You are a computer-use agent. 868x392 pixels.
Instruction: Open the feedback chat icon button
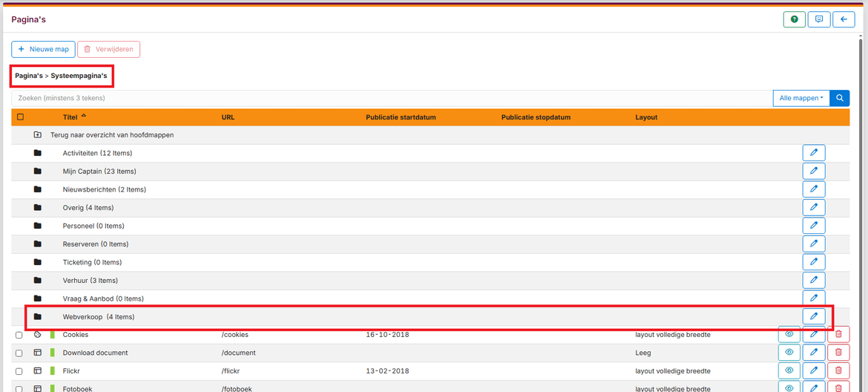(x=819, y=19)
